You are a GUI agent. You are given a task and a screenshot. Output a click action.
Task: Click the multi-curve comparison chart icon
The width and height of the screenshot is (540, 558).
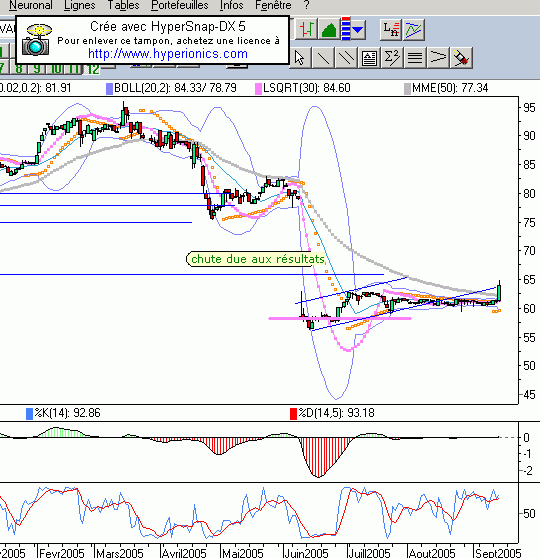(414, 29)
